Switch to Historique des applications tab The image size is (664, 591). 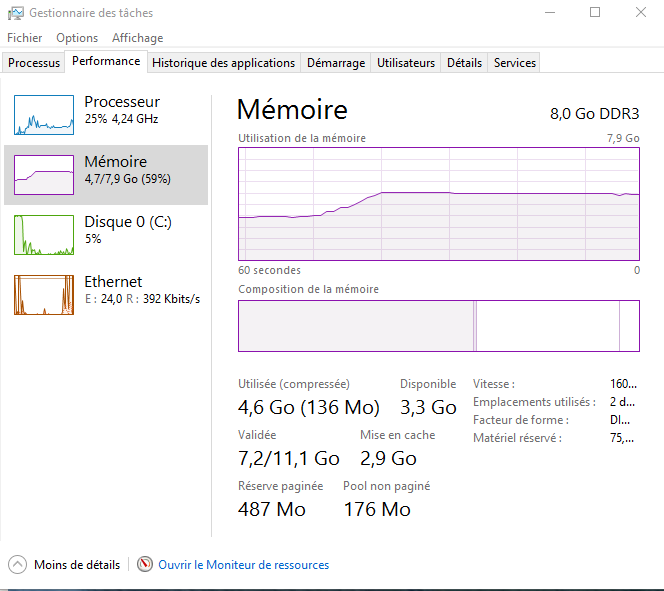223,62
